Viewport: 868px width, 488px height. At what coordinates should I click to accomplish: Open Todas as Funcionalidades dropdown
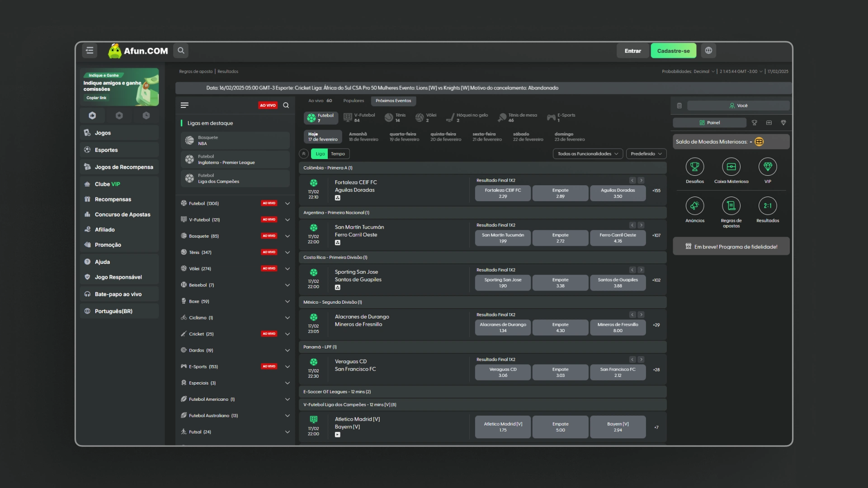[588, 154]
